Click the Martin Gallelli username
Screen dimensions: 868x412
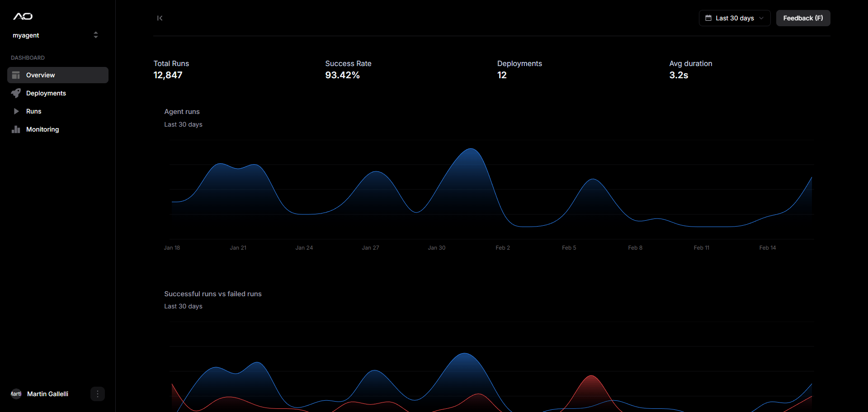(x=47, y=394)
